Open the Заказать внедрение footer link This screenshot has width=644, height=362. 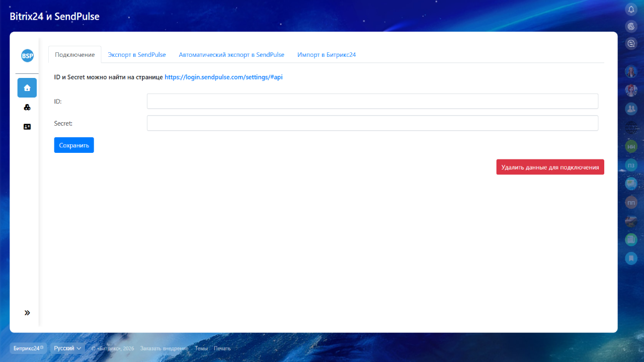point(165,348)
